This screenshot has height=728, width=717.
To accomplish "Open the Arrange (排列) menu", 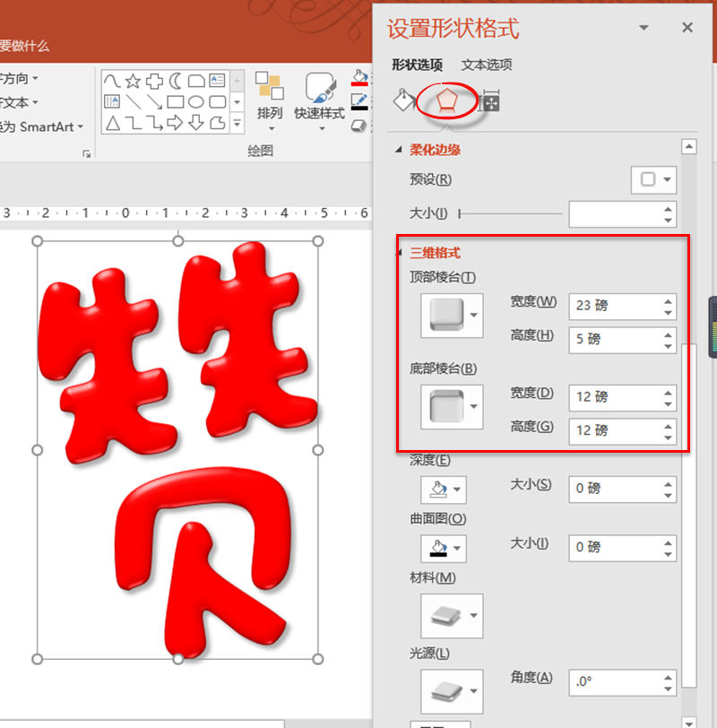I will click(270, 101).
